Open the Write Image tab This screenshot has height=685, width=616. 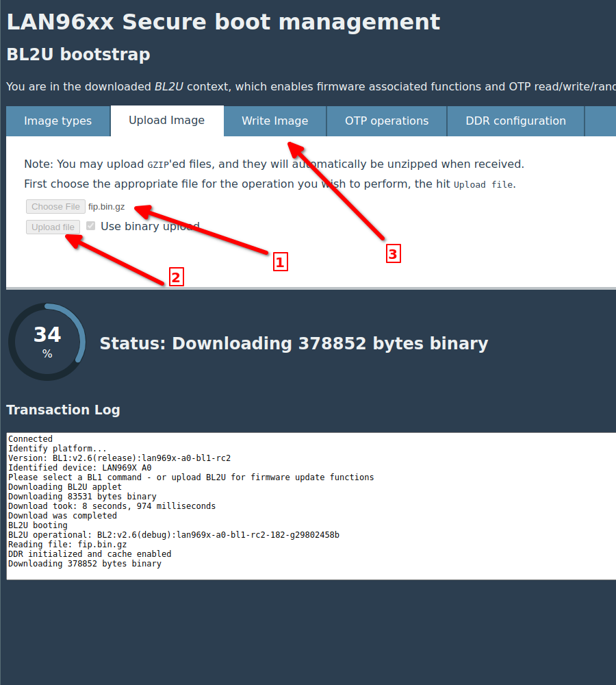[274, 121]
